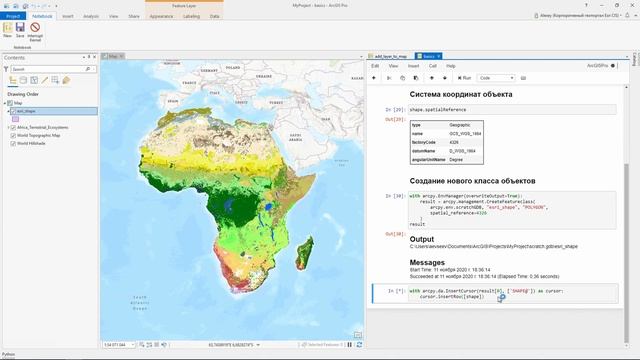Open the notebook Cell menu

[x=433, y=66]
